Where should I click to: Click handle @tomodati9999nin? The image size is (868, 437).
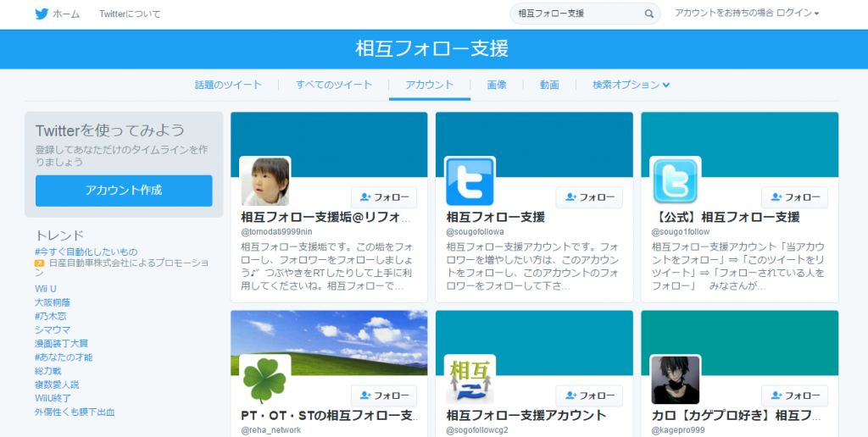pyautogui.click(x=277, y=232)
